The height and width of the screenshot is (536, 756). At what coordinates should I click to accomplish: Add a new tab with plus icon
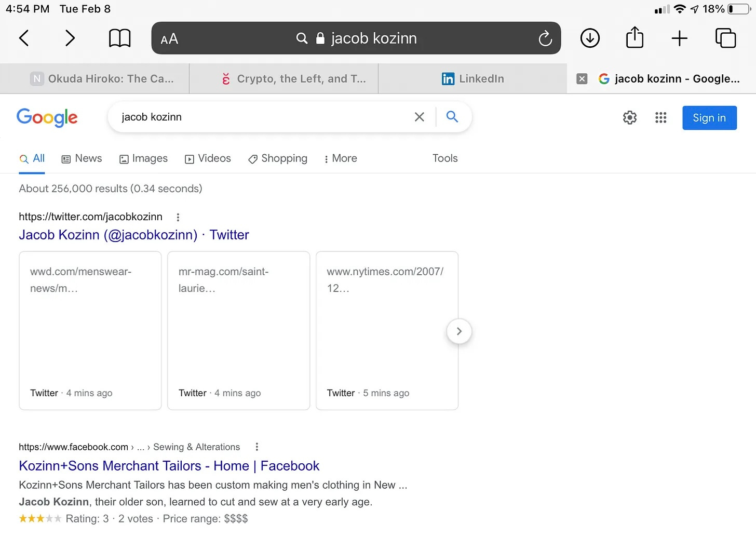pyautogui.click(x=679, y=38)
